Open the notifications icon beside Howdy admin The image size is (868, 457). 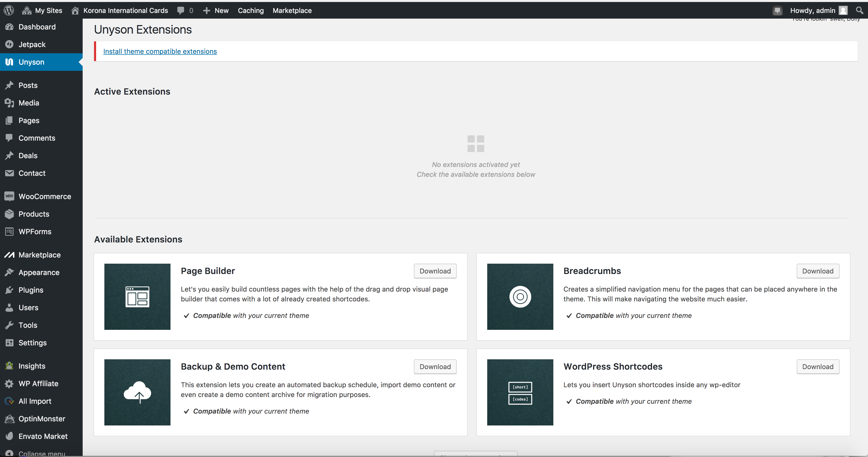click(x=777, y=10)
